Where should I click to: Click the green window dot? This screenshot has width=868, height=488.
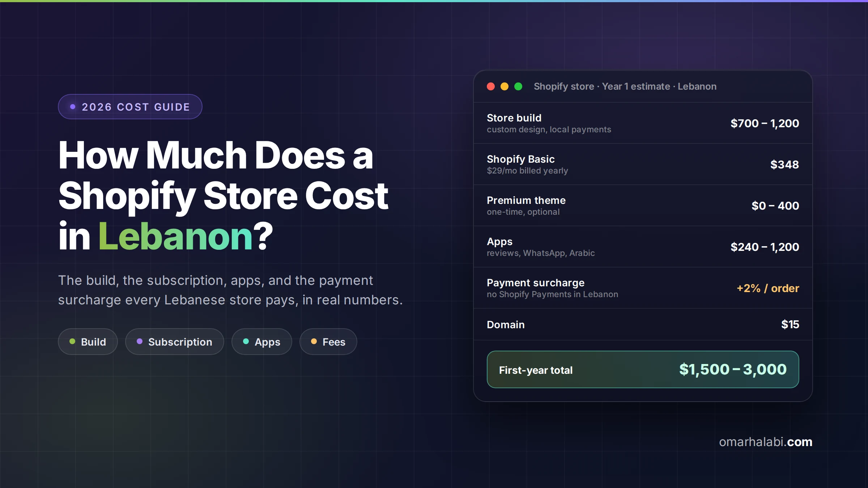(518, 86)
